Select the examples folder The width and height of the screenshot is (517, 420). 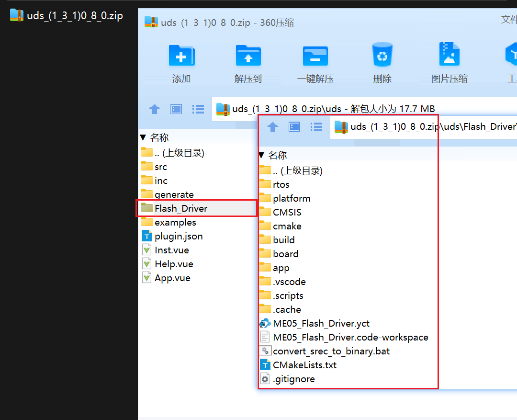click(x=169, y=222)
